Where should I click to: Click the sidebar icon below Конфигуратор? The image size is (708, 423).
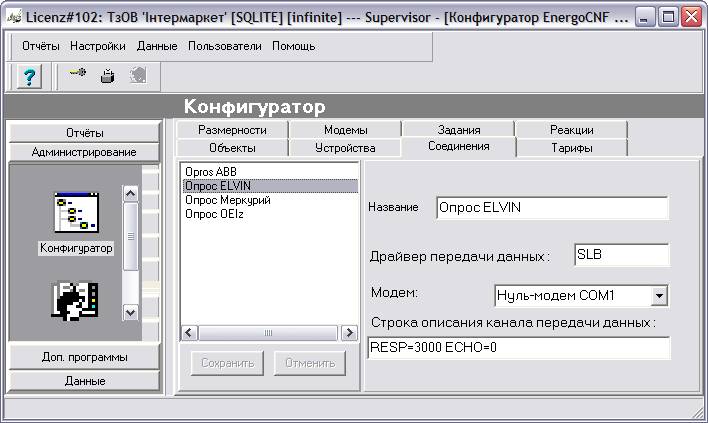click(76, 301)
